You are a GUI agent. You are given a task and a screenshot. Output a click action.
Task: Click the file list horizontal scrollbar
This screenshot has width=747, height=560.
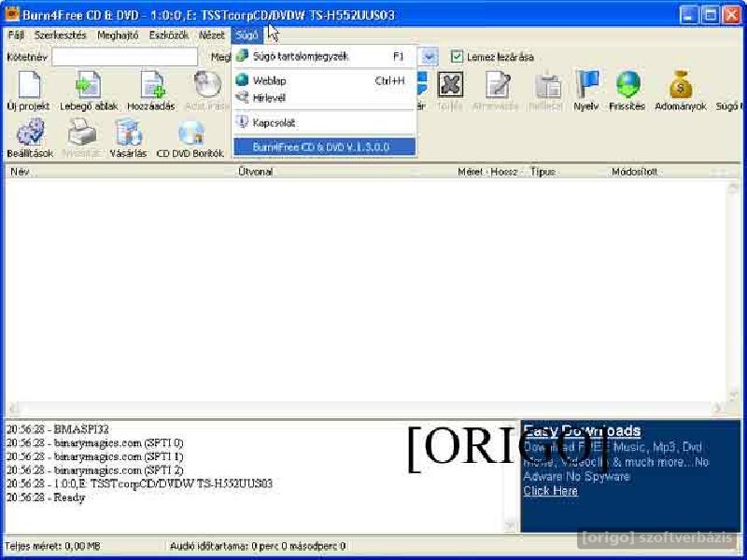point(366,408)
